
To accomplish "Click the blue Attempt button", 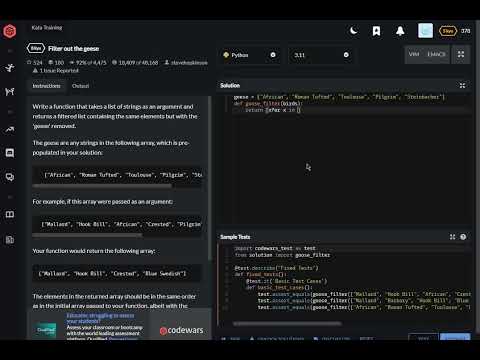I will pyautogui.click(x=455, y=337).
